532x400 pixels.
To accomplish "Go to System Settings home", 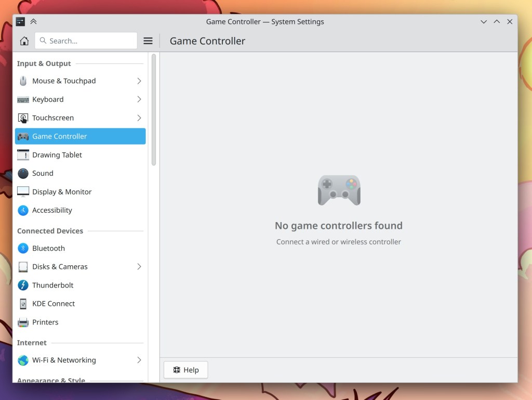I will coord(24,41).
